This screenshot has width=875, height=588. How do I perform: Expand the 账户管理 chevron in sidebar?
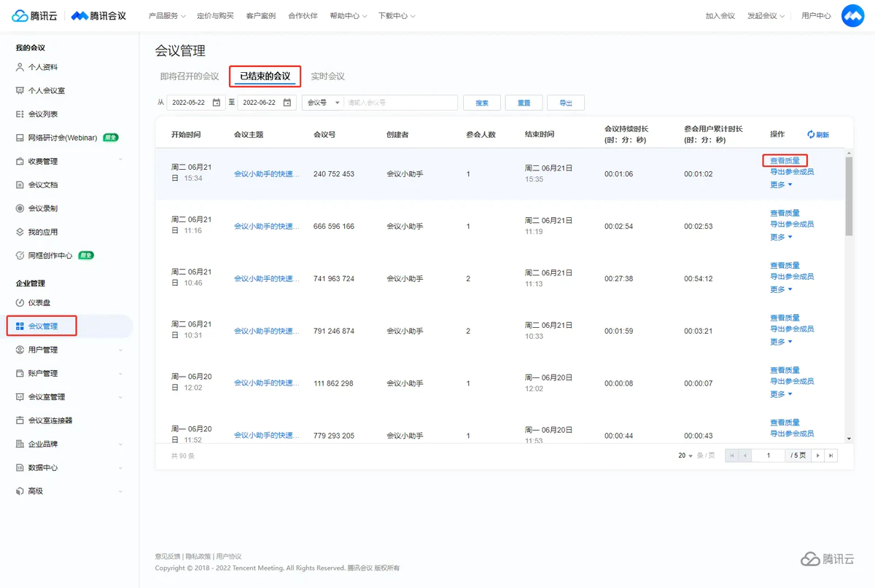click(120, 373)
